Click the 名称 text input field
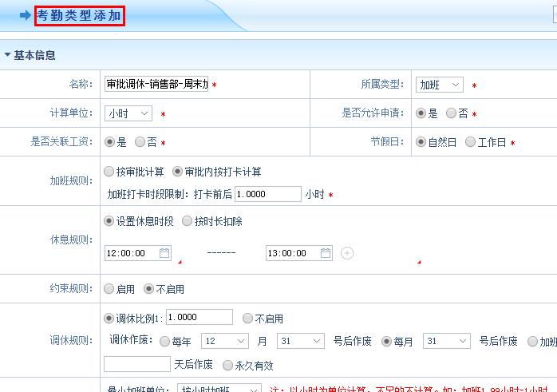This screenshot has width=557, height=392. (x=156, y=85)
